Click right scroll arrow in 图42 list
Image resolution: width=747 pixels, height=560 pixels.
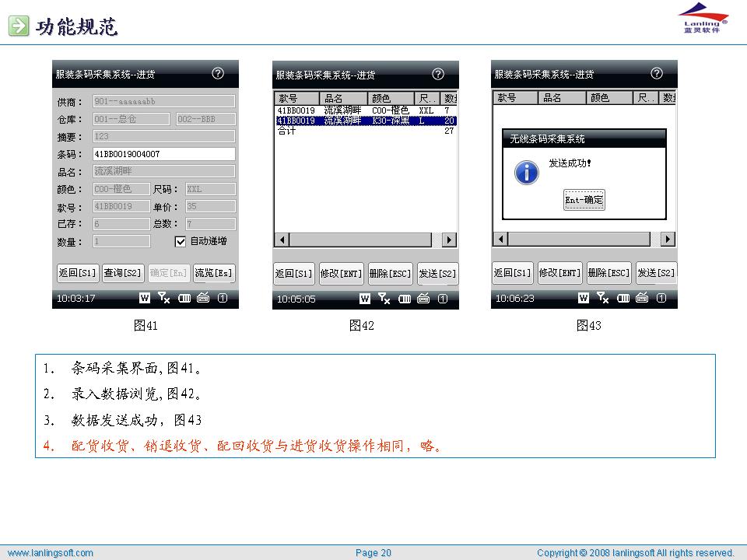tap(449, 240)
